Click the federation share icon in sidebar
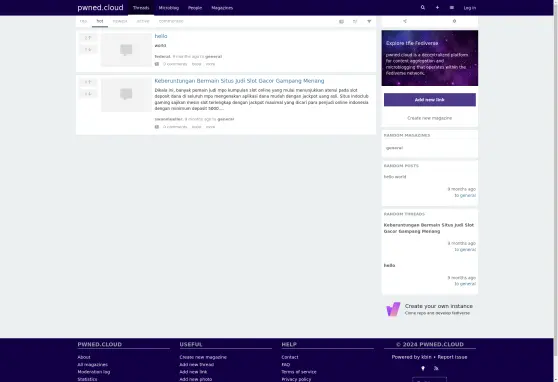Viewport: 558px width, 382px height. [x=405, y=21]
